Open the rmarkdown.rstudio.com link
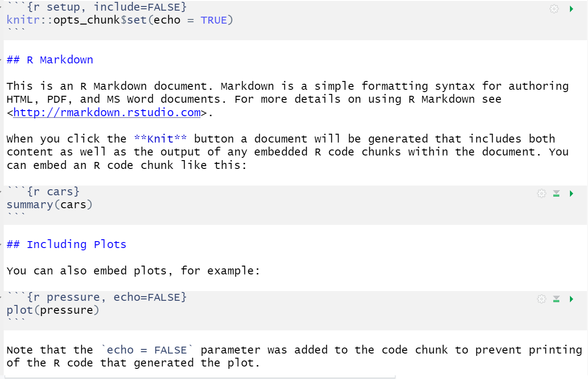588x379 pixels. (x=107, y=112)
